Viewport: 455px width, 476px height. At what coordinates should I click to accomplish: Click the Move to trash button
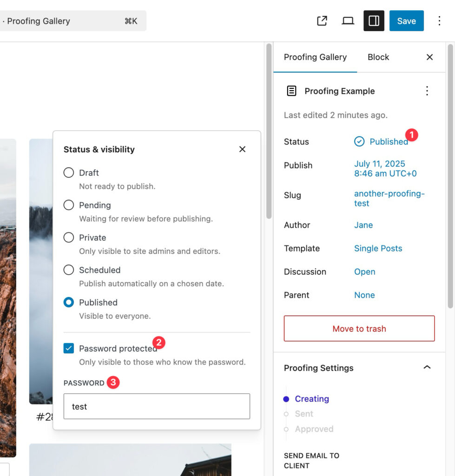coord(359,329)
